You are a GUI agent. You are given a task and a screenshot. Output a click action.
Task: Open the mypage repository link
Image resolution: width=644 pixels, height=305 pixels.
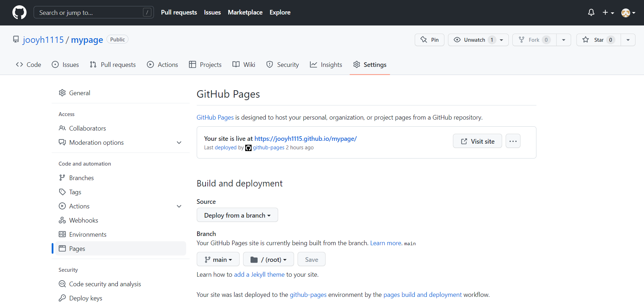point(87,40)
